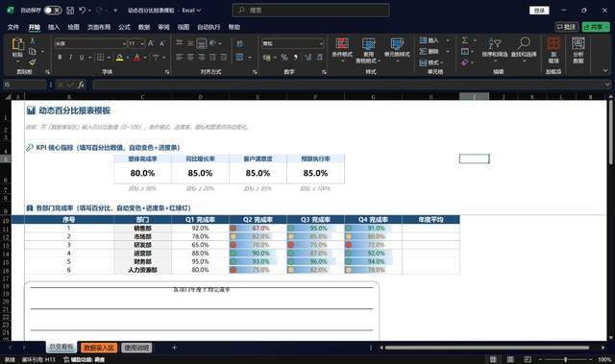The width and height of the screenshot is (615, 364).
Task: Click the Comma Style icon
Action: pos(295,58)
